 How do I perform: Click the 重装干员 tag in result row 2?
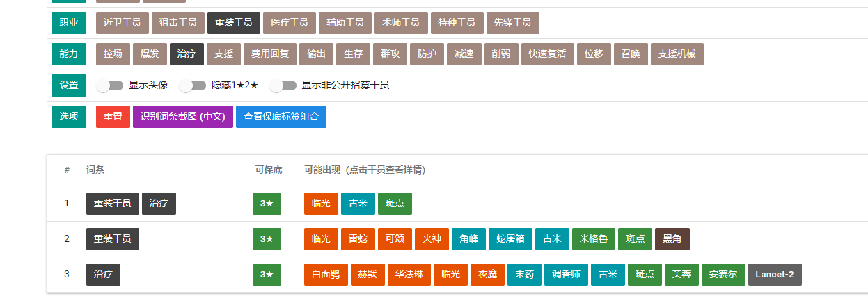tap(113, 239)
